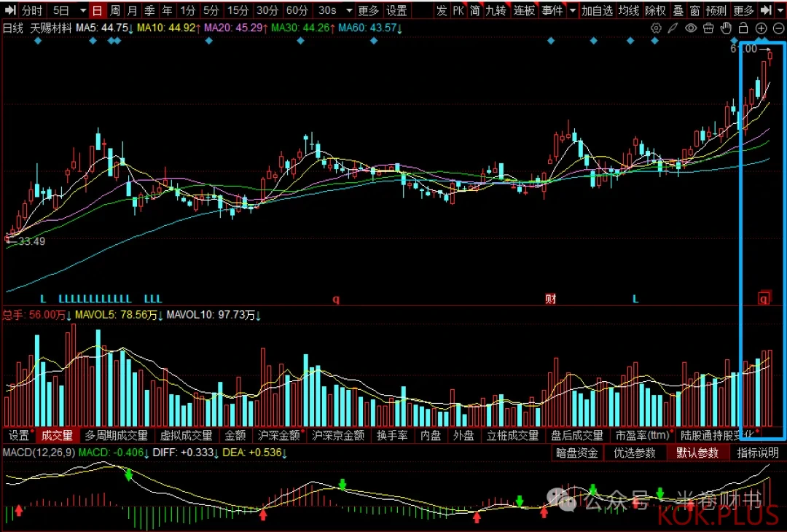
Task: Select the 成交量 indicator tab
Action: [57, 435]
